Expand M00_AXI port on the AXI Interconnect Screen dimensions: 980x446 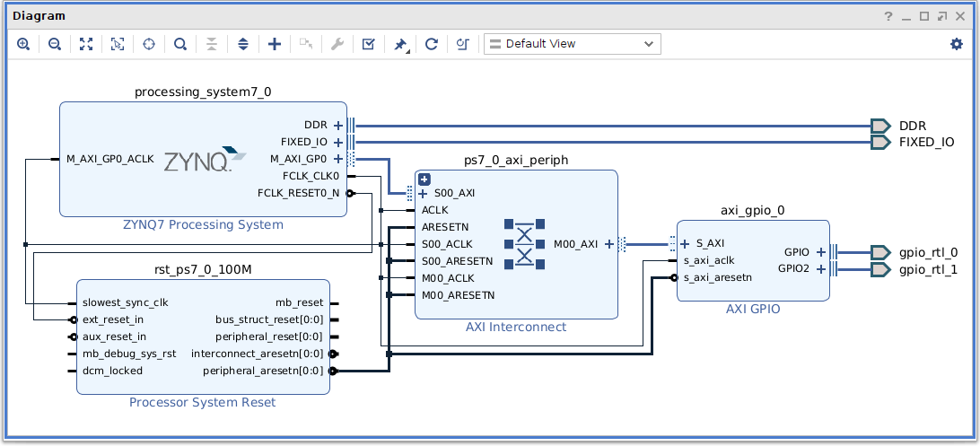(609, 243)
